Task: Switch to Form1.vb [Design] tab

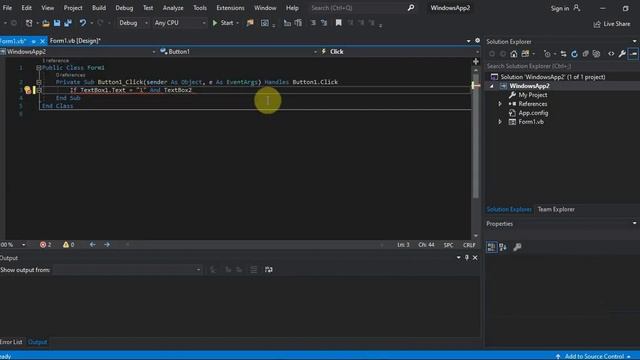Action: pos(75,41)
